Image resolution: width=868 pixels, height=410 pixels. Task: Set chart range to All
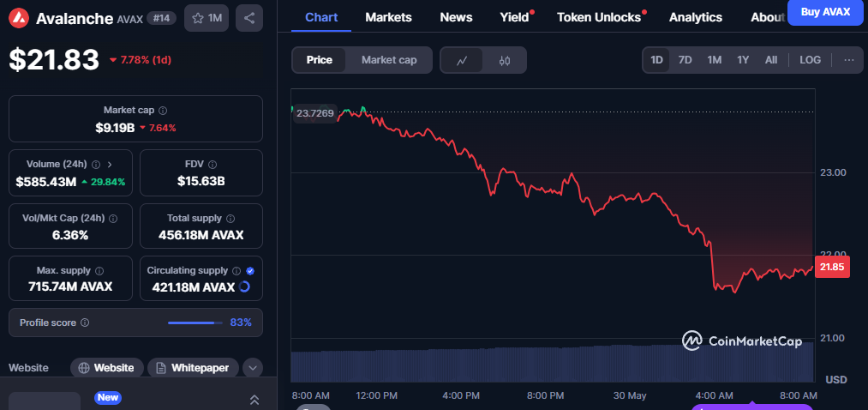click(x=771, y=60)
